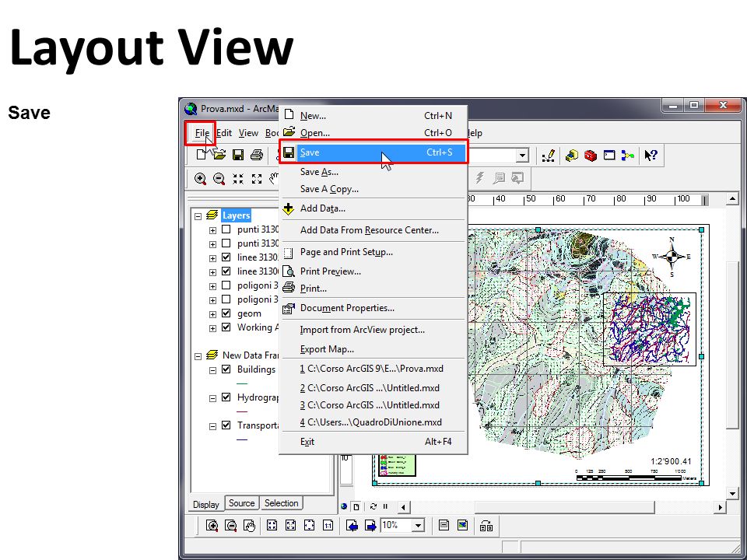Click the Fixed Zoom Out arrows icon
The height and width of the screenshot is (560, 747).
coord(257,179)
